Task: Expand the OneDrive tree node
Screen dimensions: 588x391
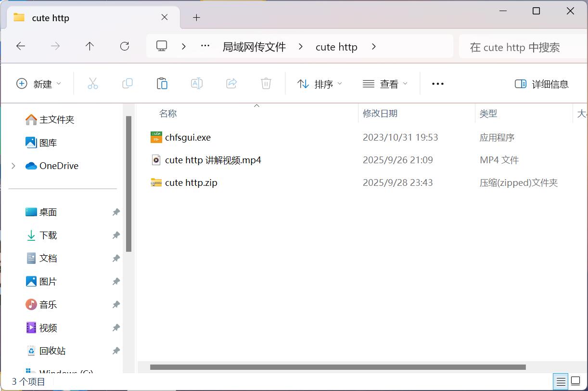Action: 13,166
